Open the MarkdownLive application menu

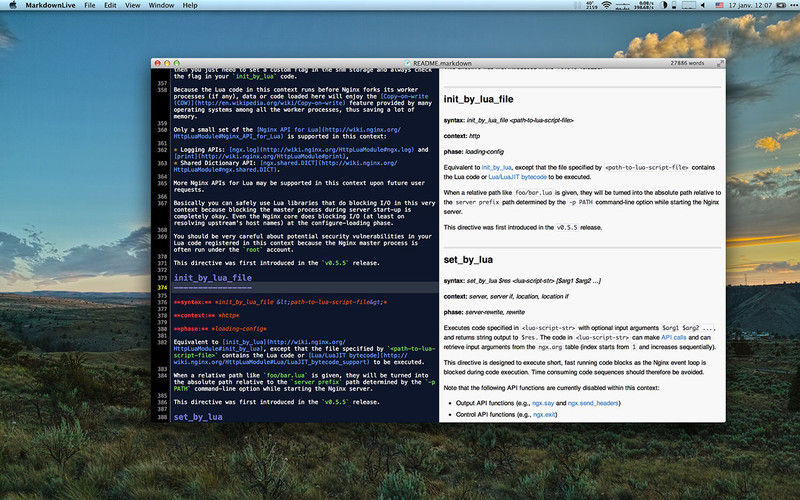point(50,5)
